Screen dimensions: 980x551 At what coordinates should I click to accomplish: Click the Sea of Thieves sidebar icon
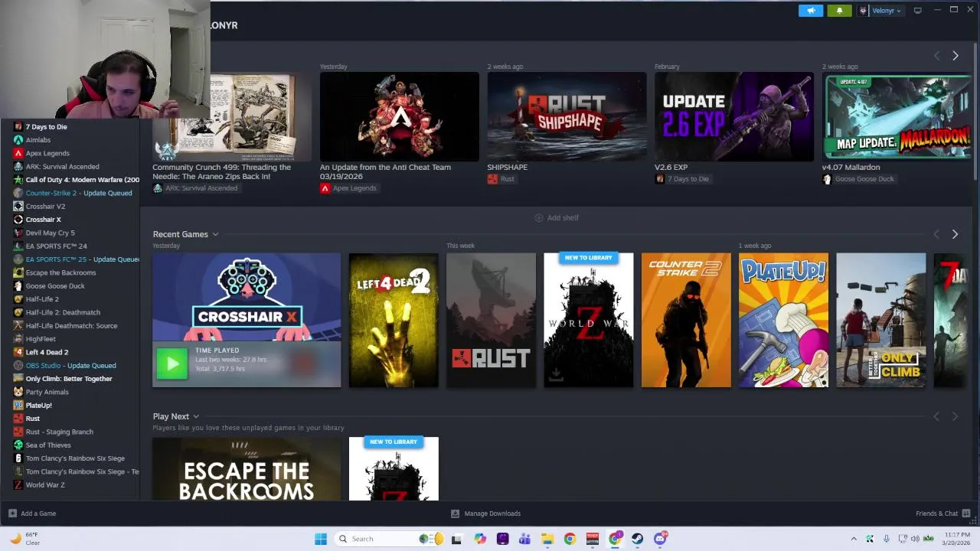coord(18,445)
